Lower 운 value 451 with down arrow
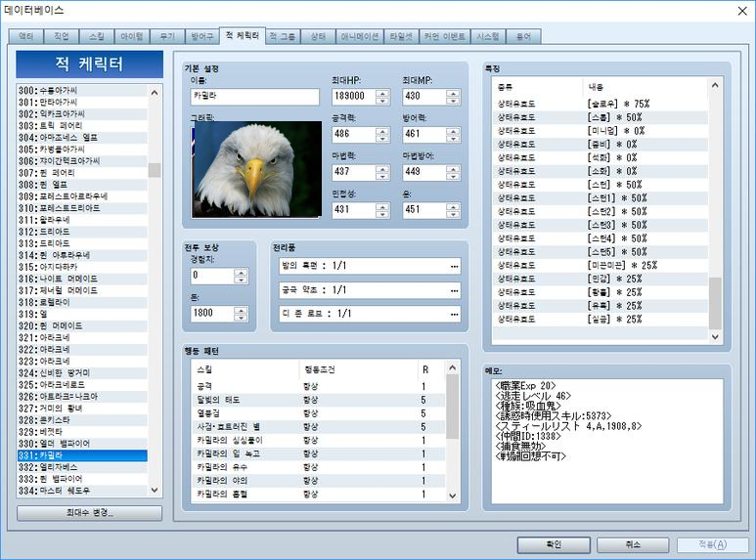756x560 pixels. click(453, 214)
